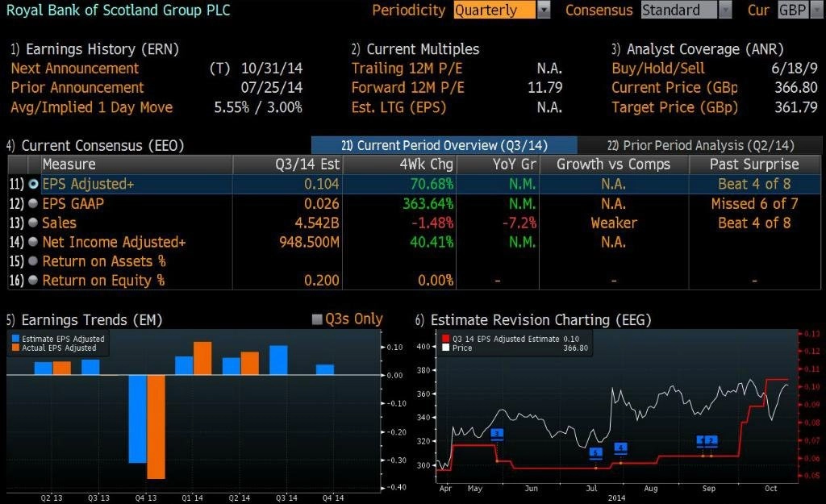Click the Q1 14 orange actual EPS bar

click(x=202, y=358)
